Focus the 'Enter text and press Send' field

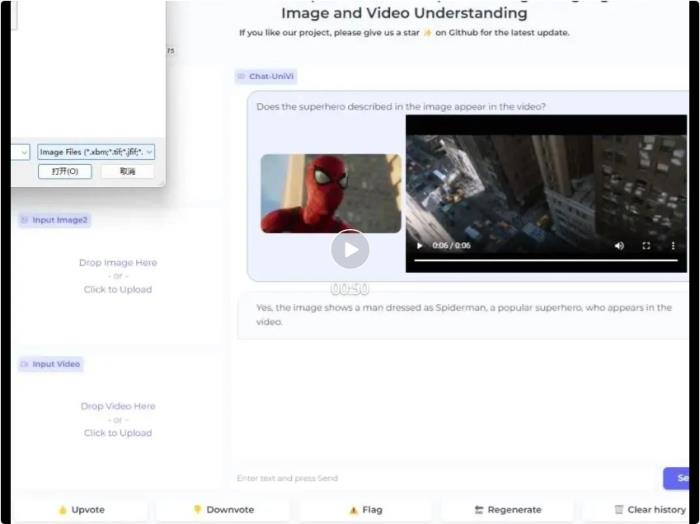tap(446, 478)
